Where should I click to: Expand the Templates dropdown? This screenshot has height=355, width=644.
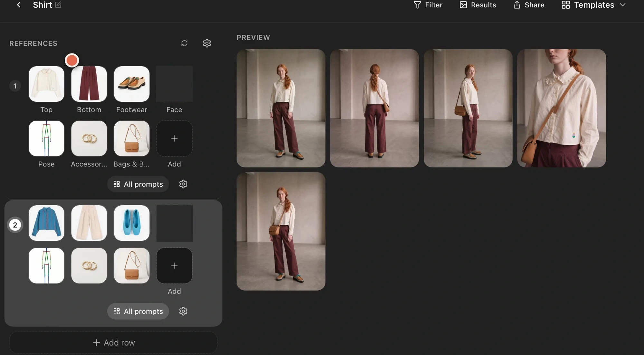(x=594, y=5)
